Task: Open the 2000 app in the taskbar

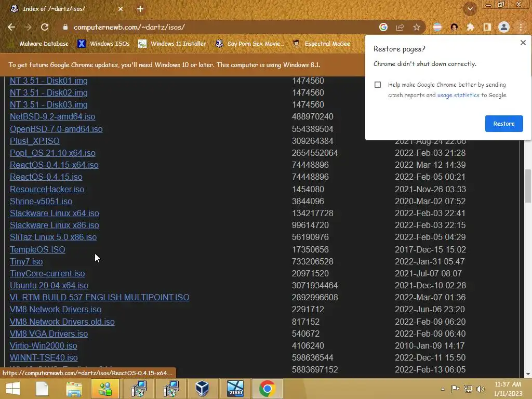Action: [x=235, y=389]
